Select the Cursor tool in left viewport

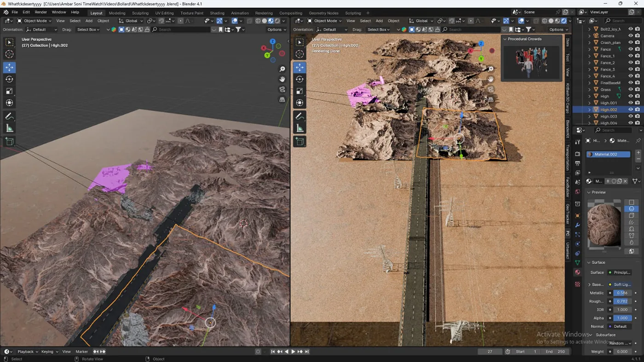pos(9,54)
